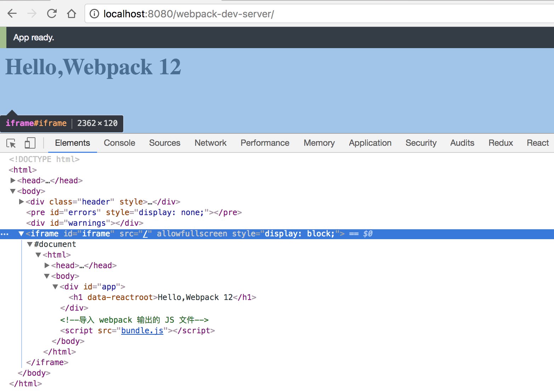Click the ellipsis beside selected iframe row
The image size is (554, 392).
pyautogui.click(x=5, y=234)
